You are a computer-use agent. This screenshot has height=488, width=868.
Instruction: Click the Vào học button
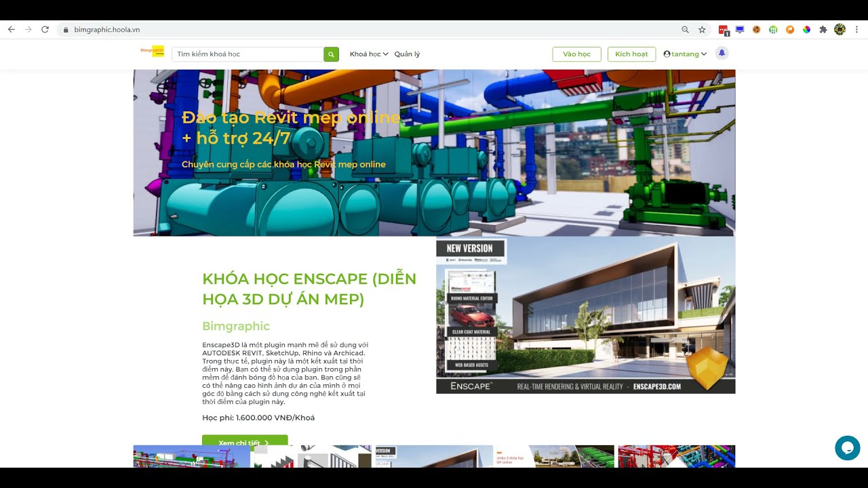(x=577, y=54)
